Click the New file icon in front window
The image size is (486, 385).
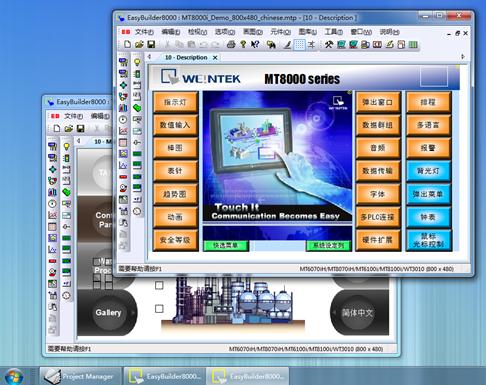coord(127,44)
